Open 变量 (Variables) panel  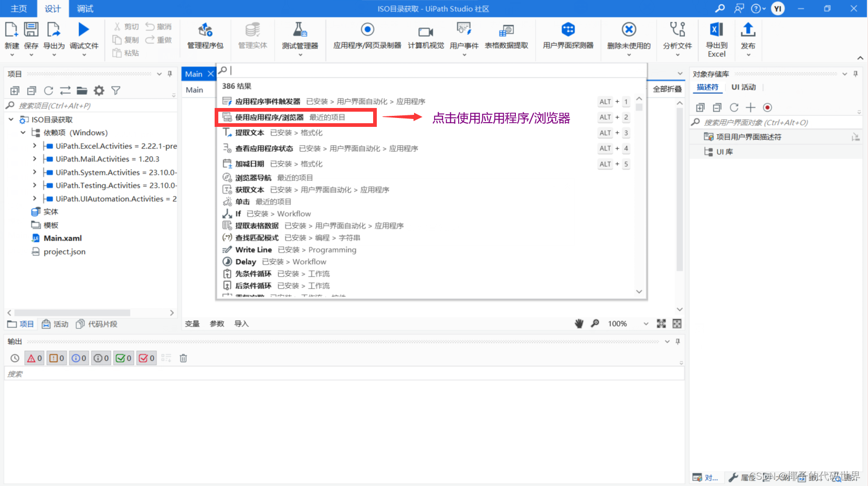tap(192, 323)
